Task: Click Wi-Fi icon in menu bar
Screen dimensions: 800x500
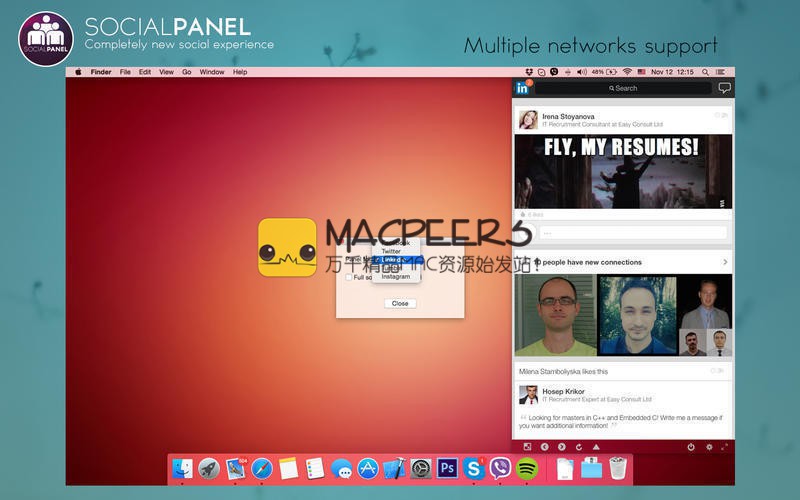Action: click(627, 72)
